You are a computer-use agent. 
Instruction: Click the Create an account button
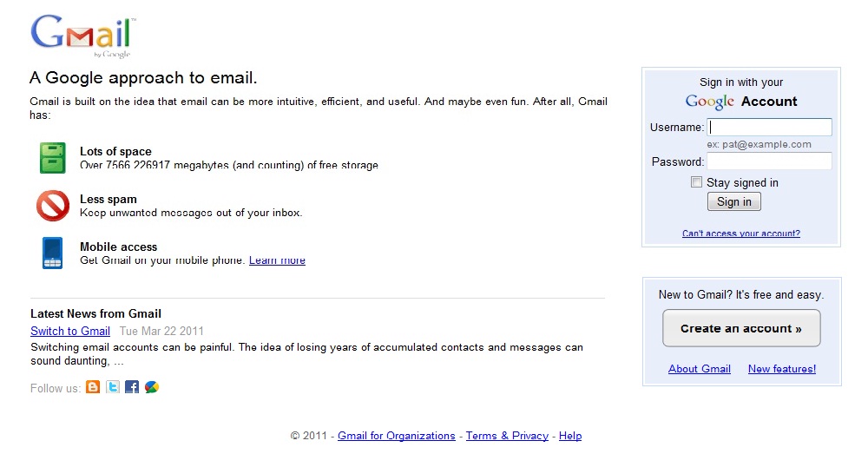741,328
